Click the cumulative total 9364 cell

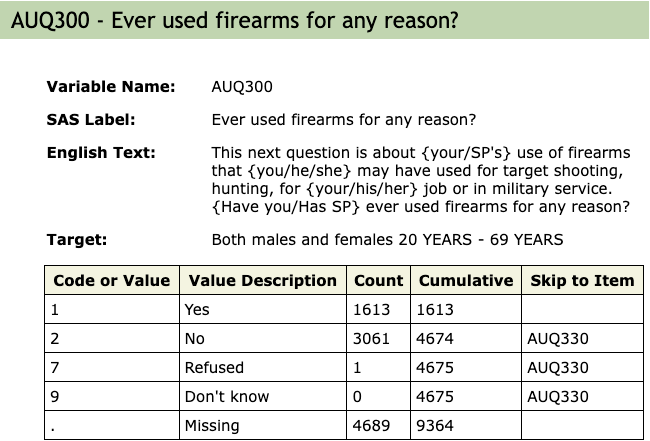click(436, 425)
